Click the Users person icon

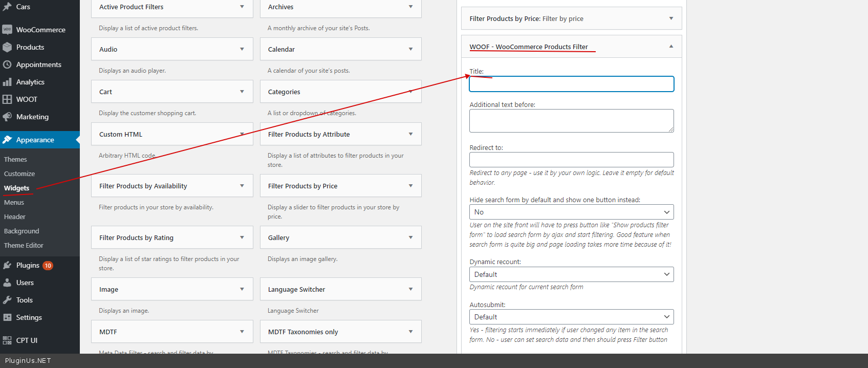click(x=7, y=283)
